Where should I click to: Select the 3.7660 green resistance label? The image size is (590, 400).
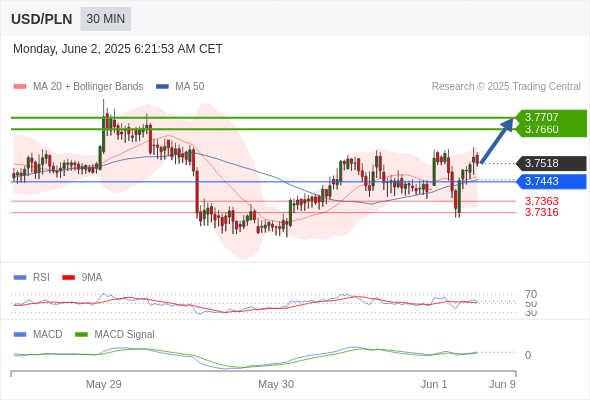(541, 129)
